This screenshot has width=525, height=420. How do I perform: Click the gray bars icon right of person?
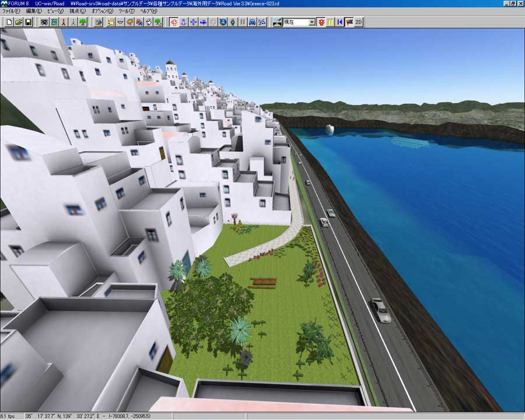[243, 22]
